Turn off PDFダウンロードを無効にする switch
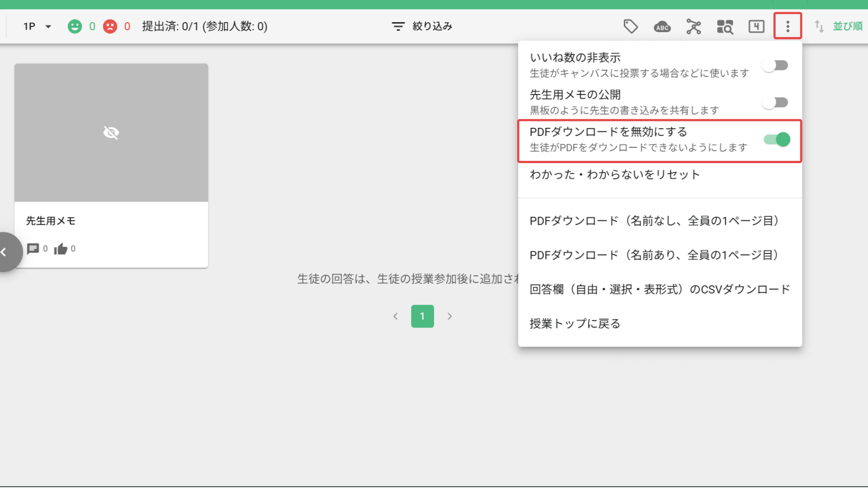868x488 pixels. 777,140
